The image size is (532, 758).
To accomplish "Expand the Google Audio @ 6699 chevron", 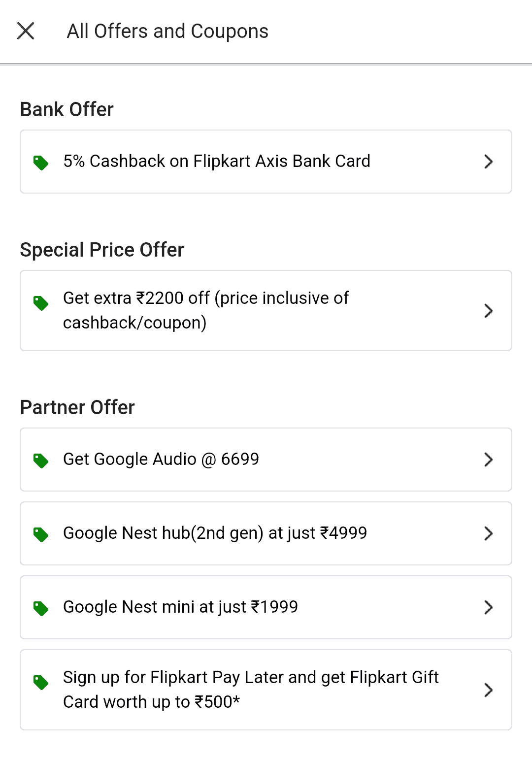I will pos(488,460).
